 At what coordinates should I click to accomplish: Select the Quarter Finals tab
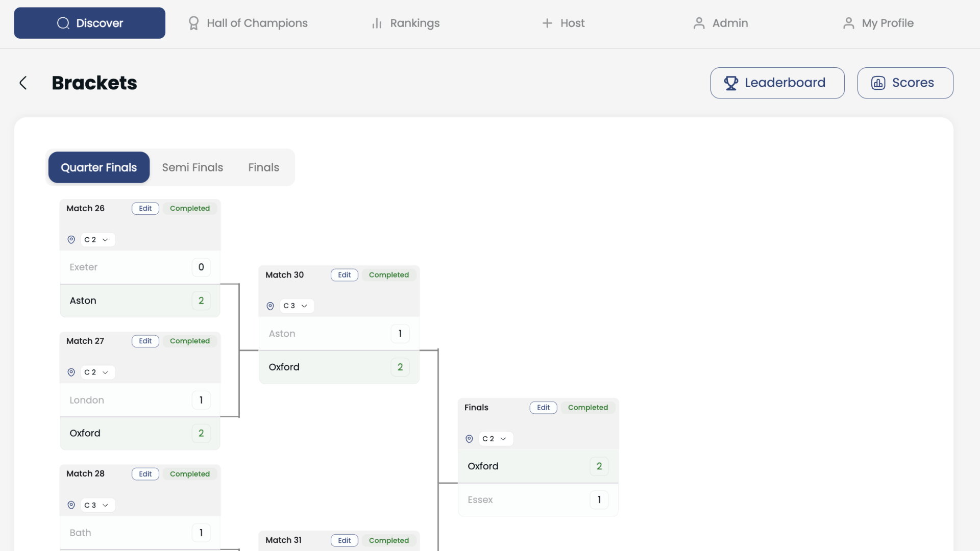99,167
